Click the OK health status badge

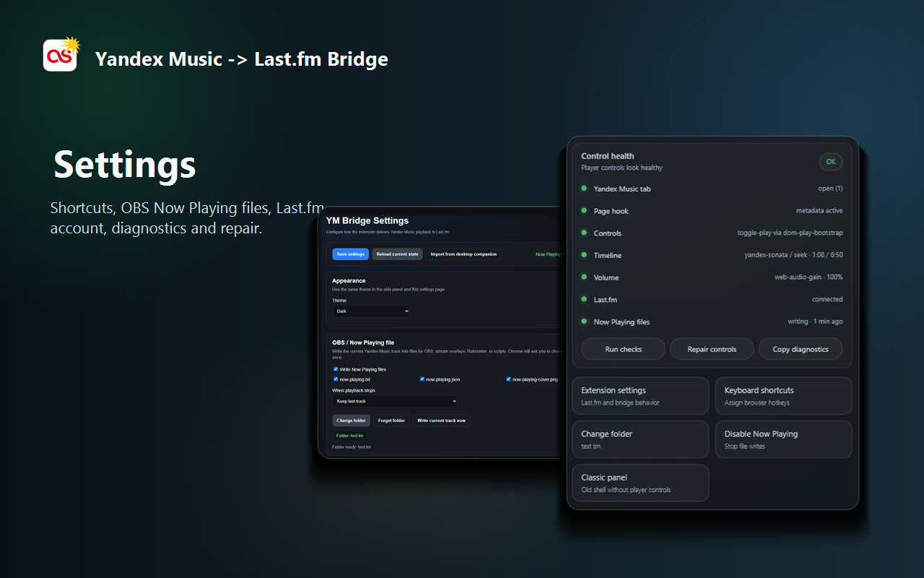point(831,162)
